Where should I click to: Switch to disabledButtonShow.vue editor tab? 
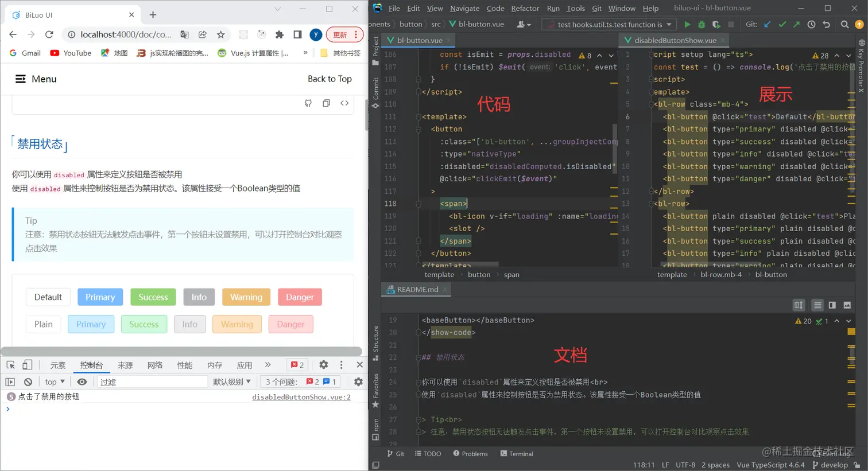675,40
